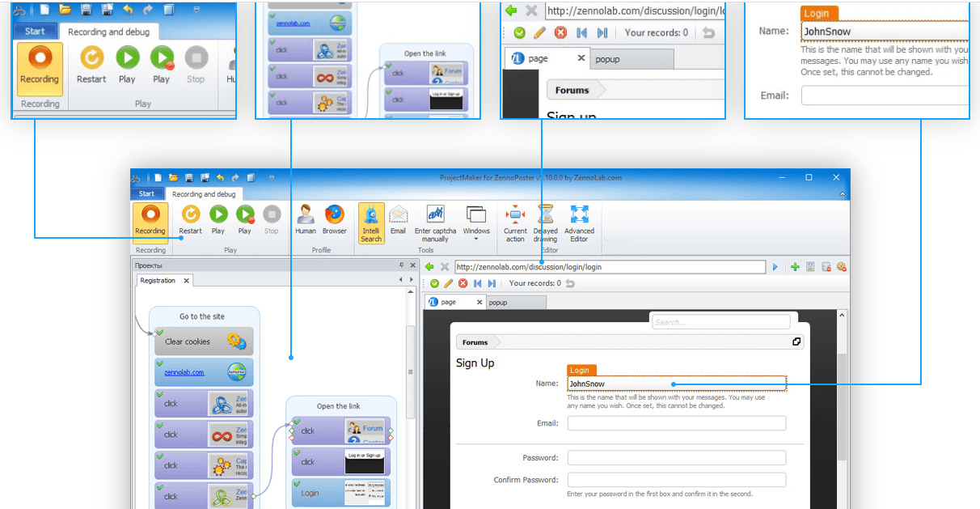Open the Browser profile tool
Viewport: 980px width, 509px height.
pyautogui.click(x=334, y=220)
